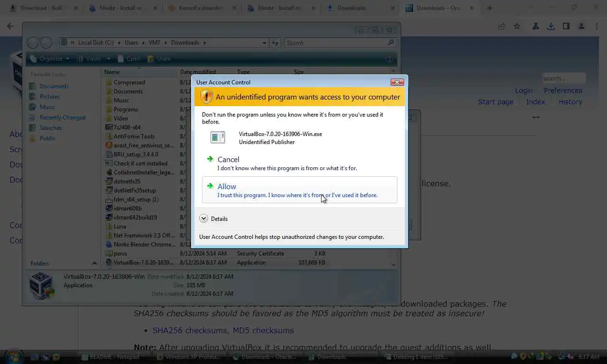Select the 7z2408-x64 file
This screenshot has height=364, width=607.
point(123,127)
